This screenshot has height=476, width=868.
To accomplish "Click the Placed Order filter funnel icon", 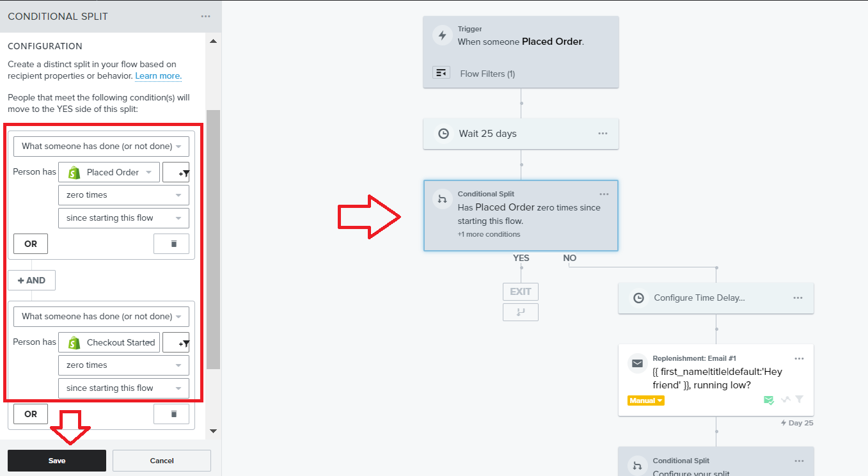I will (176, 172).
